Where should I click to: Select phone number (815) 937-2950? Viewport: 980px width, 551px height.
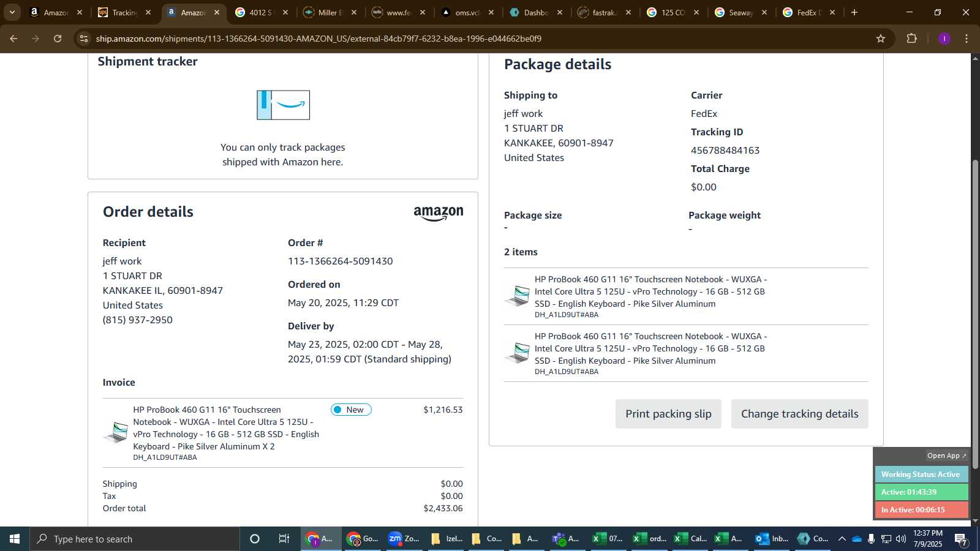[138, 320]
